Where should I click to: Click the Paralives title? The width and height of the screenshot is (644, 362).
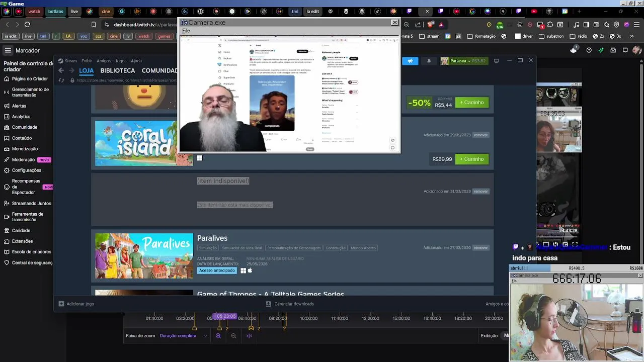click(212, 238)
